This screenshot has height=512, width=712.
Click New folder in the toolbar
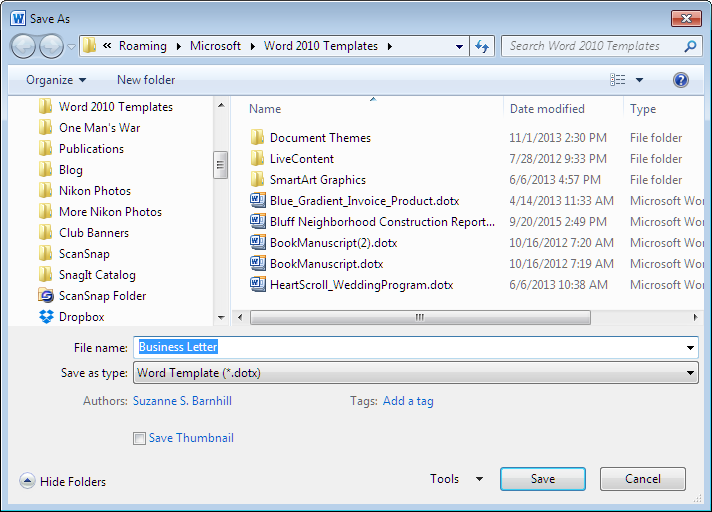point(146,80)
